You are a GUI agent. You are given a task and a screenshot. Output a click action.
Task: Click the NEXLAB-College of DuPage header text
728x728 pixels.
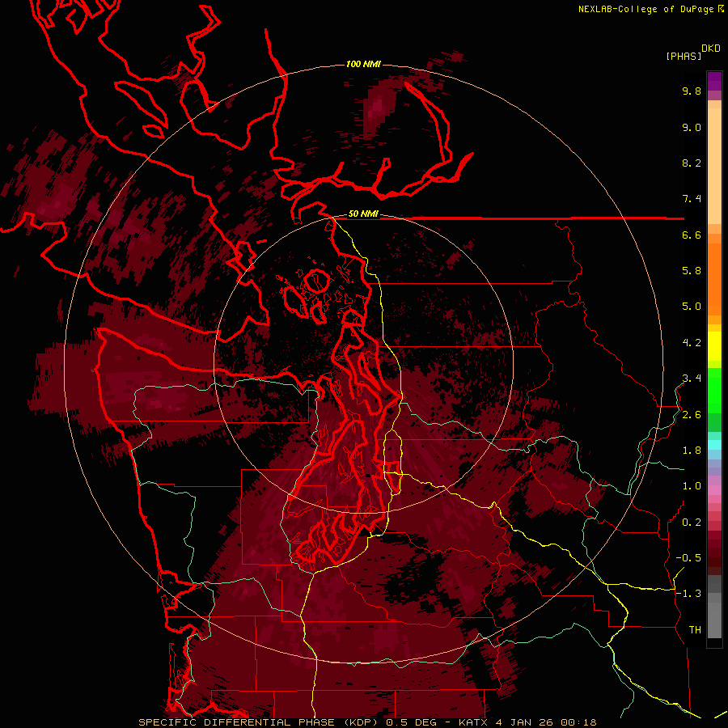click(x=646, y=9)
